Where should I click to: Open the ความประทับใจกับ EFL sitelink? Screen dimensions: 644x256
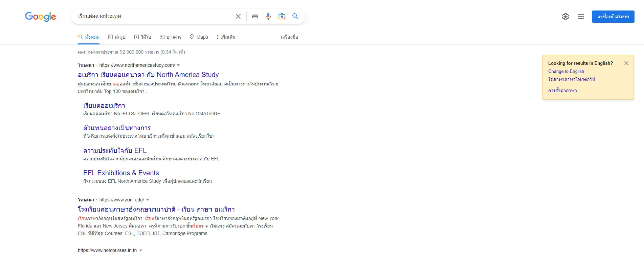115,151
